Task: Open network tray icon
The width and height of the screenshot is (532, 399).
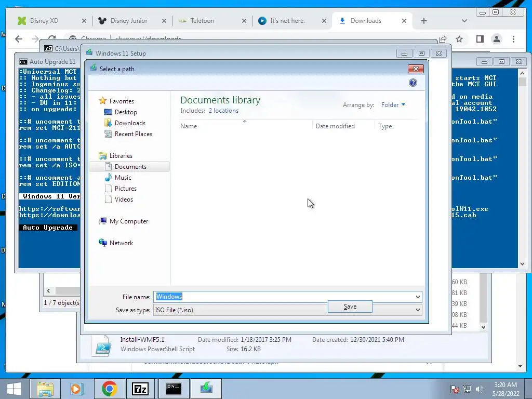Action: (467, 389)
